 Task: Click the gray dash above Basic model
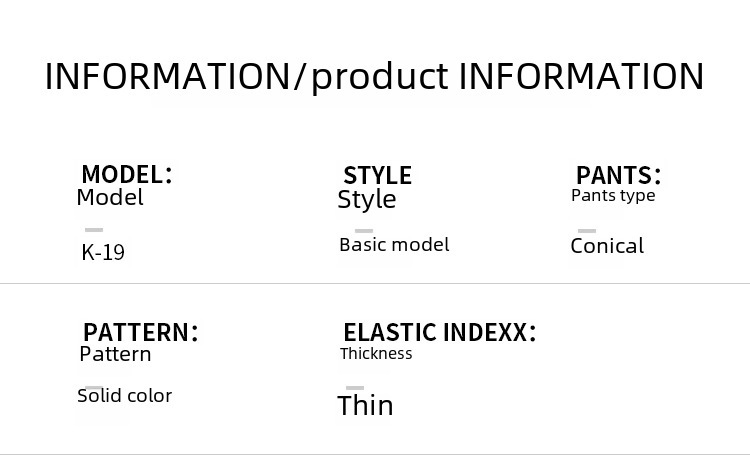pyautogui.click(x=363, y=231)
